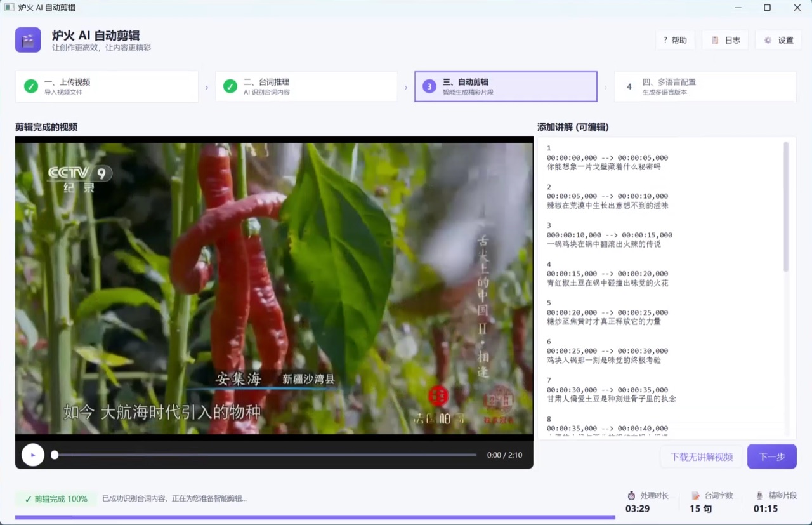The height and width of the screenshot is (525, 812).
Task: Click the 剪辑完成 100% status badge
Action: 56,499
